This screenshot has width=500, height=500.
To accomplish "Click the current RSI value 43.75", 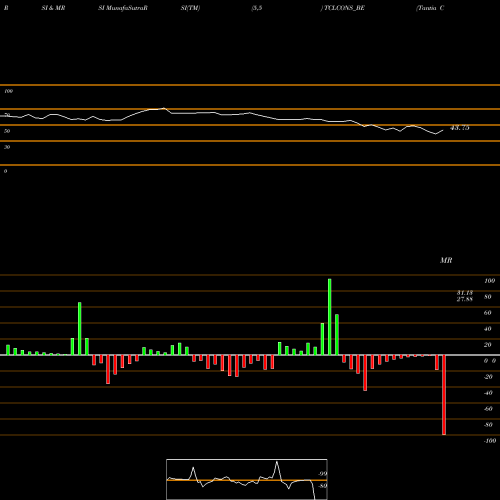I will (x=460, y=128).
